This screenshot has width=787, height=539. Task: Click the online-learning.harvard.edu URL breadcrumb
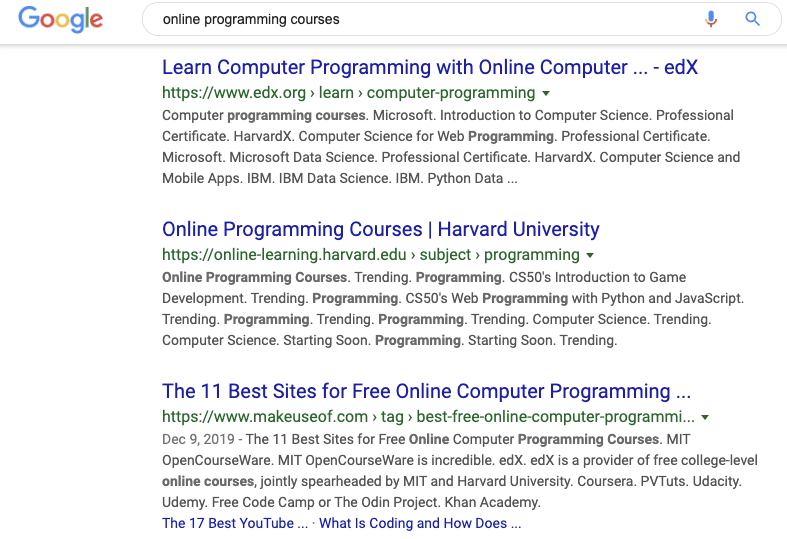point(370,255)
